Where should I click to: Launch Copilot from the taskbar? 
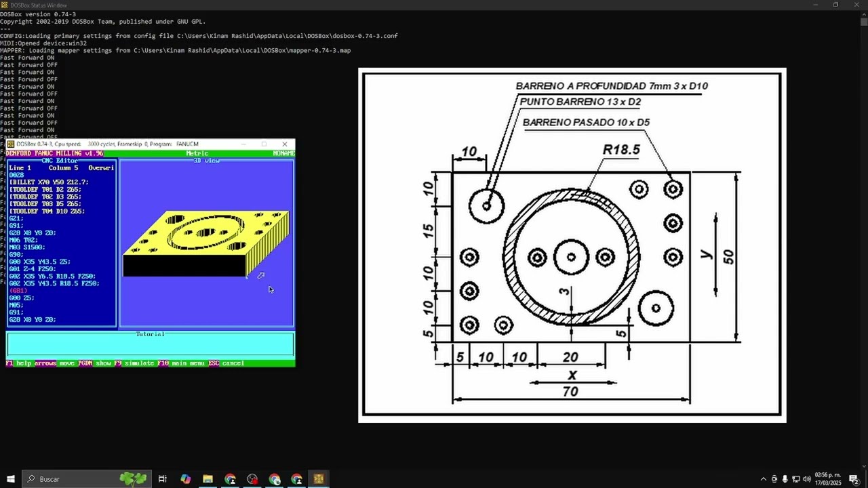click(185, 479)
